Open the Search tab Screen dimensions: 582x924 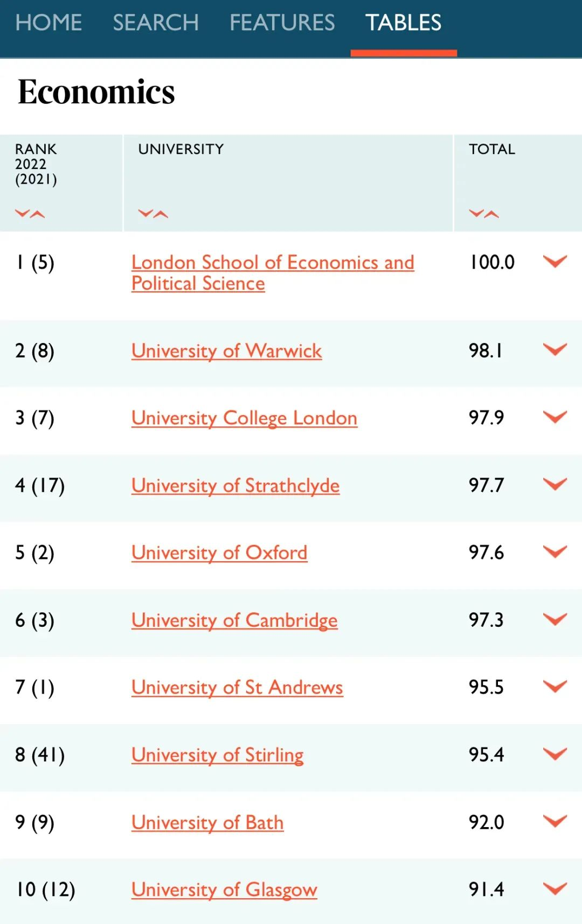point(156,23)
